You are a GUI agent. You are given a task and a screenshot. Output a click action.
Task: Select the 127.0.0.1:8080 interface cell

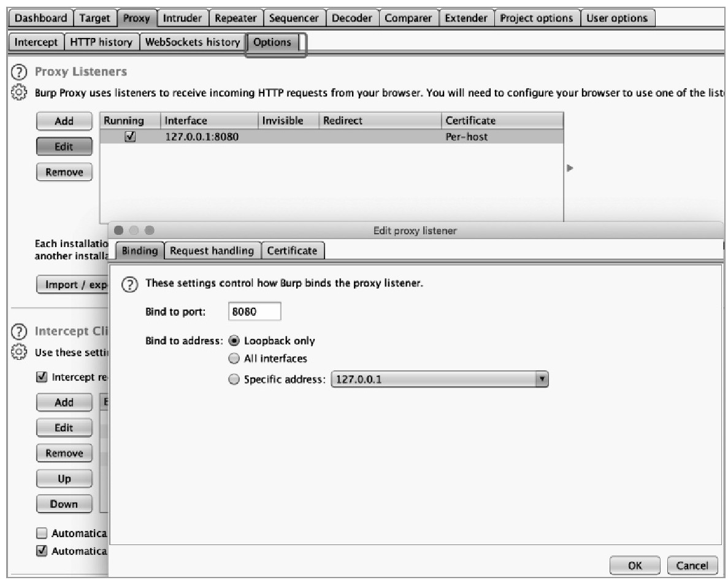click(x=209, y=137)
